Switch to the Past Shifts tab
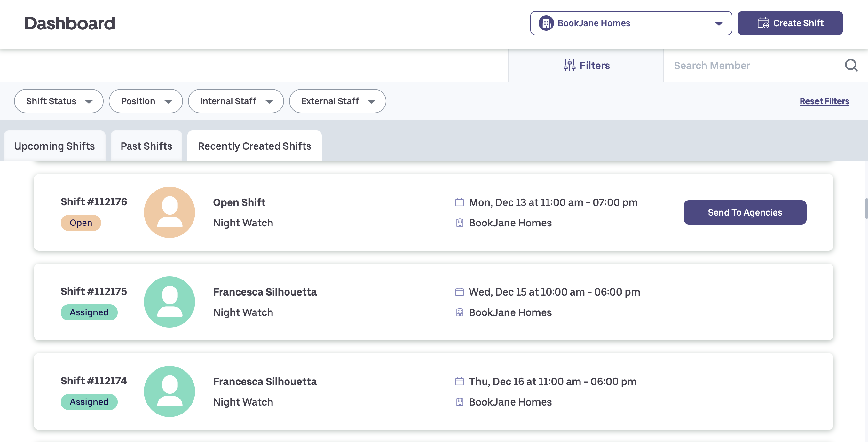The width and height of the screenshot is (868, 442). [x=146, y=146]
